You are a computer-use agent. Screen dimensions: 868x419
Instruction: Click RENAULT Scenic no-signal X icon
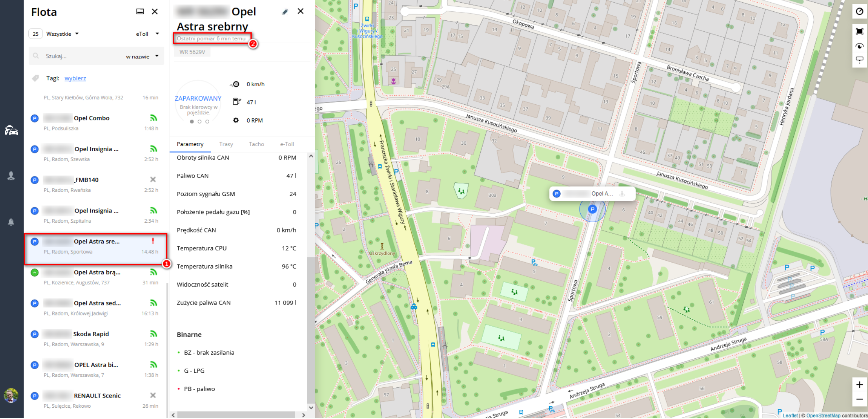pos(153,396)
